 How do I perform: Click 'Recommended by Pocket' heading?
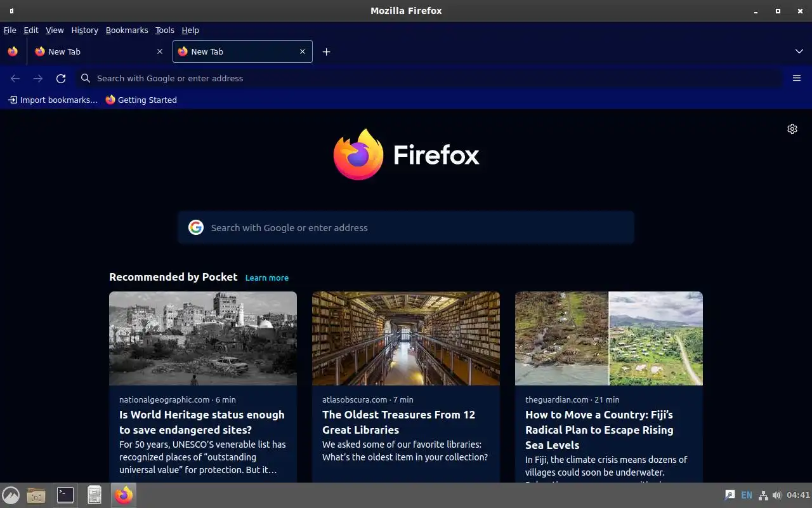point(173,277)
